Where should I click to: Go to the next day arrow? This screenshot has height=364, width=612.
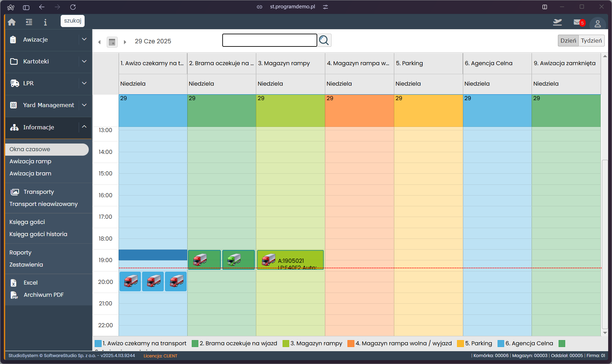[125, 42]
